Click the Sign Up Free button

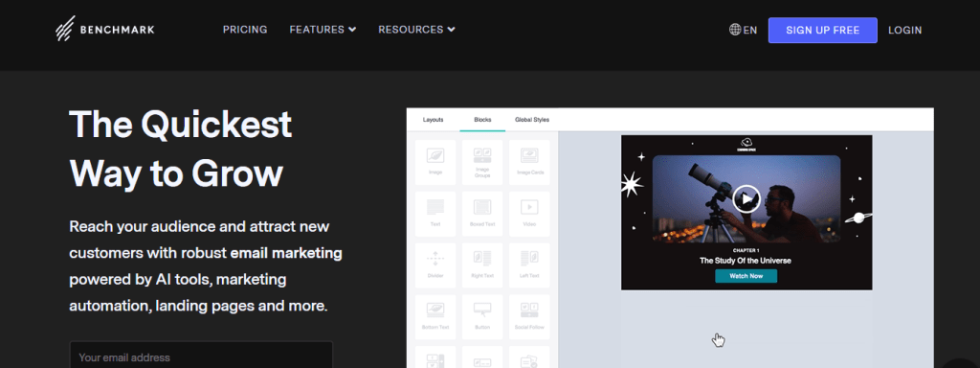[x=822, y=30]
